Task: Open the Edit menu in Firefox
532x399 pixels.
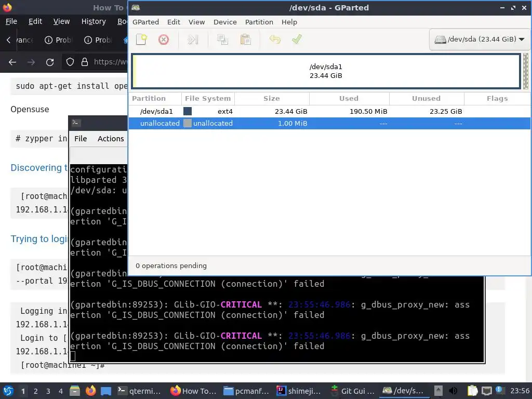Action: [x=35, y=21]
